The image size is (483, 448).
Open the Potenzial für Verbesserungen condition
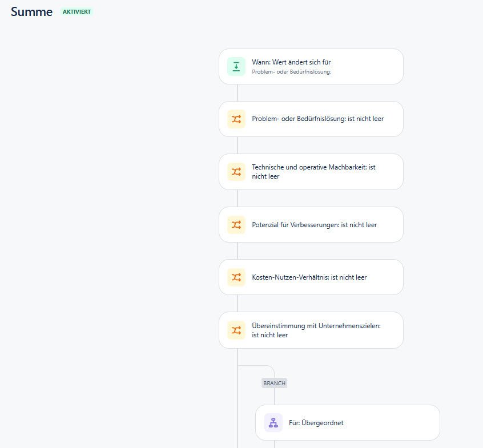coord(311,225)
